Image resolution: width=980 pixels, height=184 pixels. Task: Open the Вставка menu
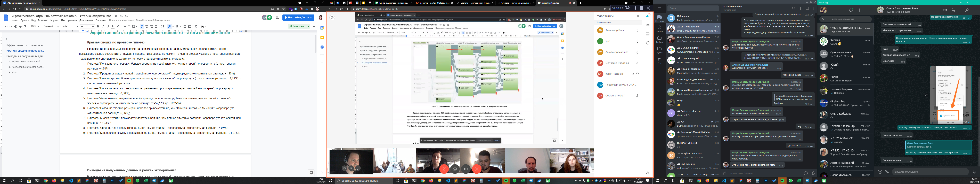click(43, 20)
